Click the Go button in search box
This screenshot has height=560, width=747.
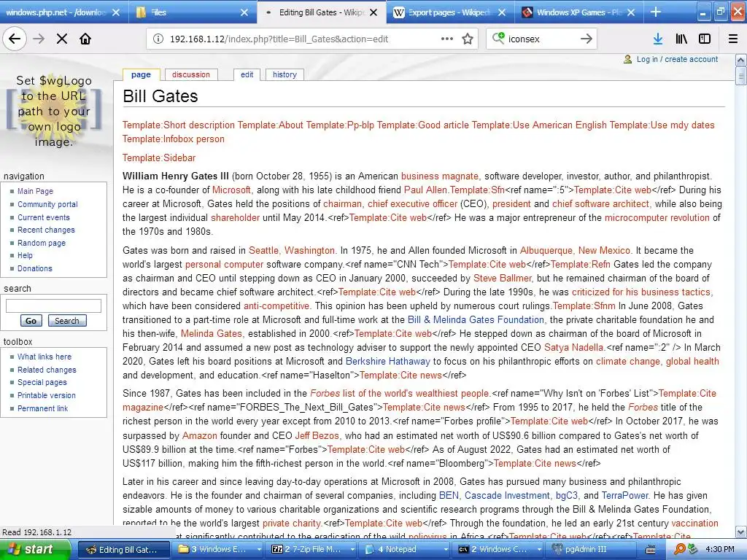[31, 321]
